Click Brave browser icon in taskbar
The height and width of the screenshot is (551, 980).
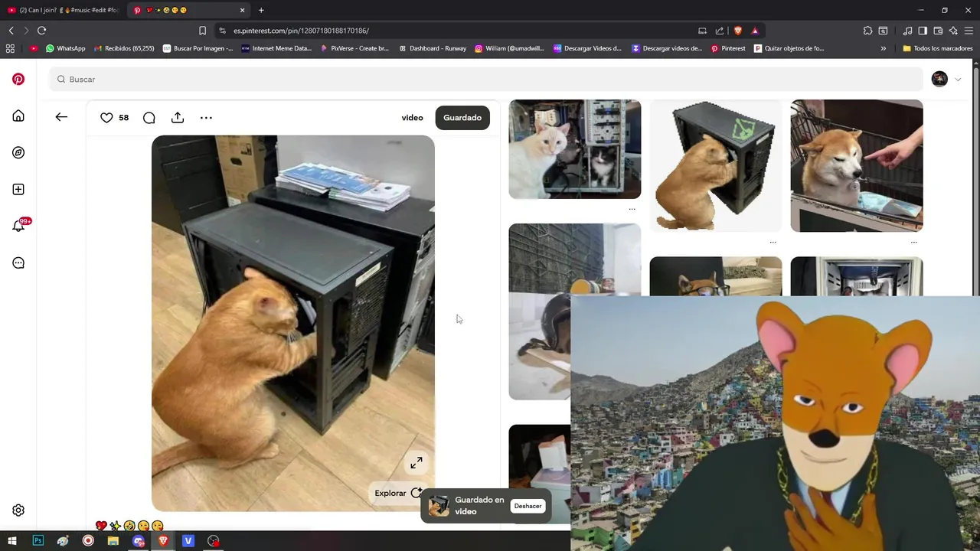(x=163, y=540)
